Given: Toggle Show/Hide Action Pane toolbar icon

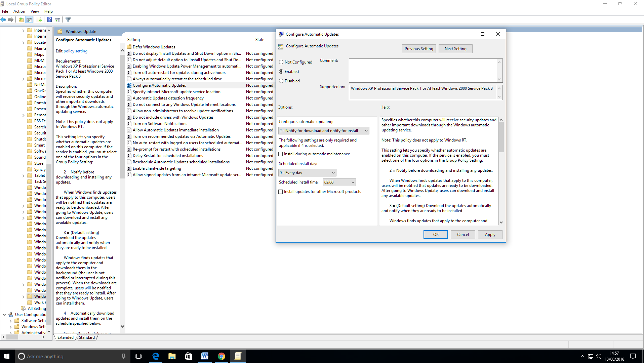Looking at the screenshot, I should tap(57, 20).
